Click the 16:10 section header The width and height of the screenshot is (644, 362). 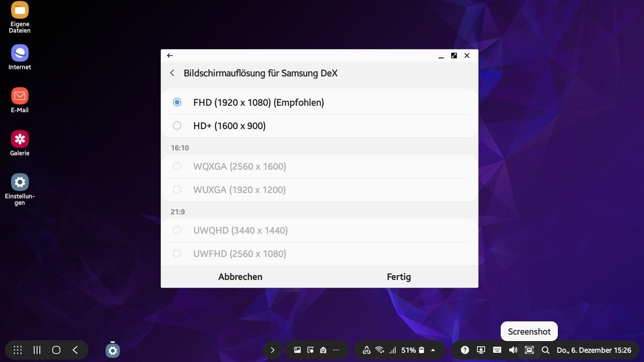tap(180, 148)
